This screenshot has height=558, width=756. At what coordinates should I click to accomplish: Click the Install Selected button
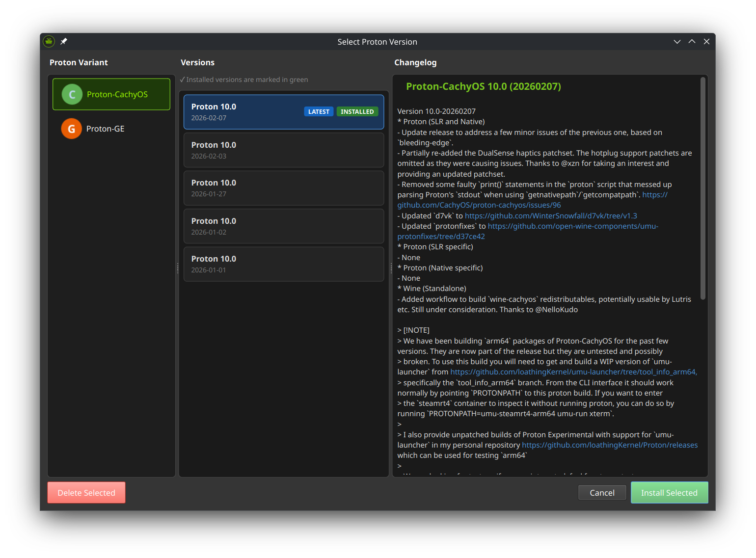click(669, 493)
